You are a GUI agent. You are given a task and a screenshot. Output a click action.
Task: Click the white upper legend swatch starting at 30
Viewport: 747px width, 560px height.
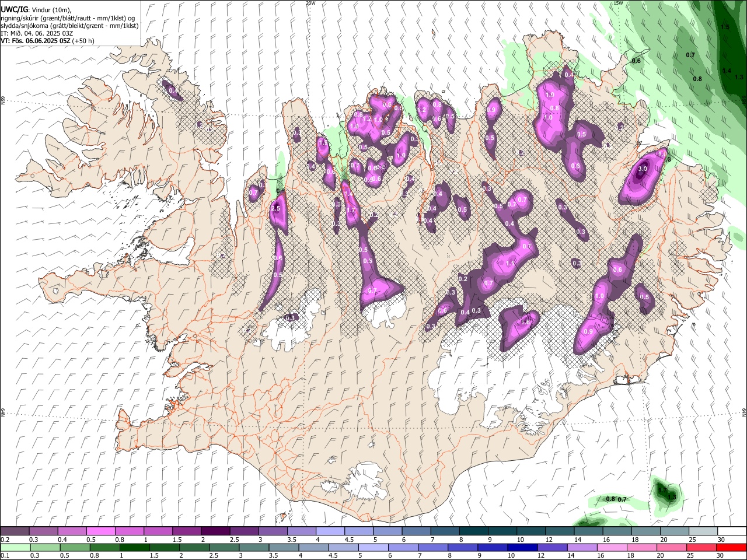[x=731, y=531]
